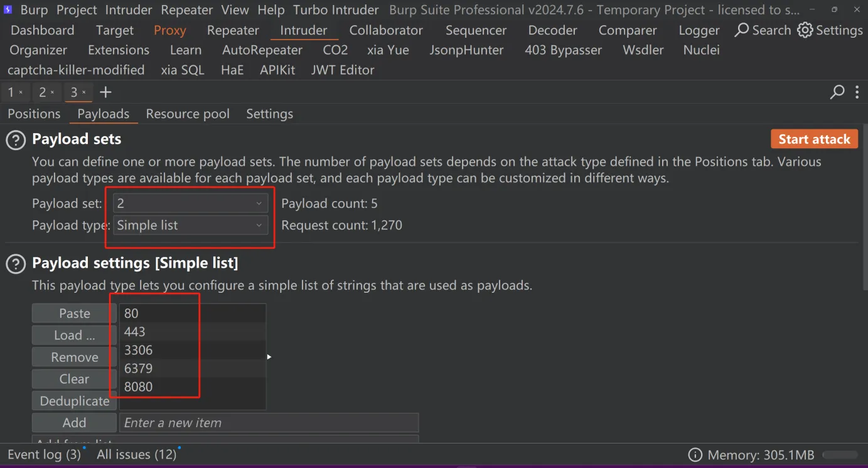Viewport: 868px width, 468px height.
Task: Open the JWT Editor tab
Action: pos(343,70)
